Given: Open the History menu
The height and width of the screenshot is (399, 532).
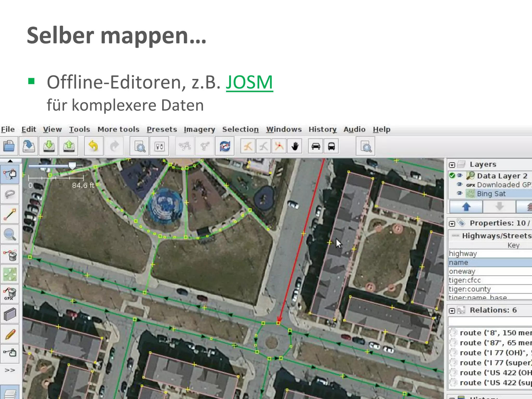Looking at the screenshot, I should [x=323, y=129].
